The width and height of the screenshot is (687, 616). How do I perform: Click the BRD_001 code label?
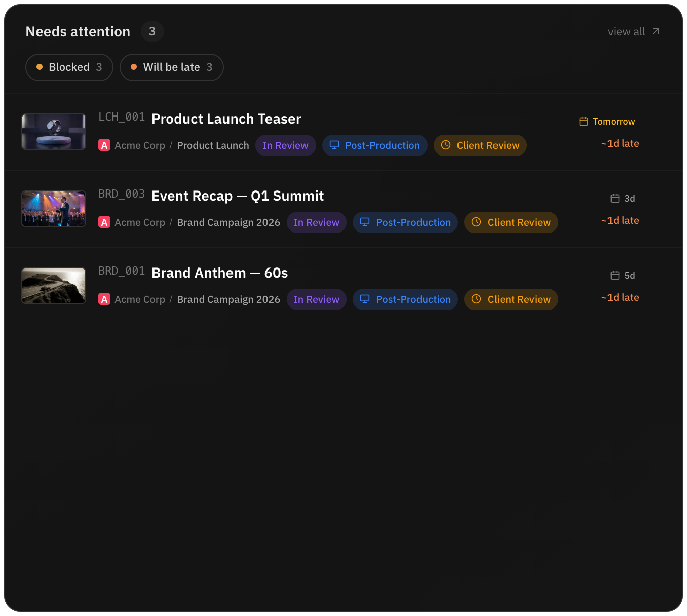pos(122,271)
